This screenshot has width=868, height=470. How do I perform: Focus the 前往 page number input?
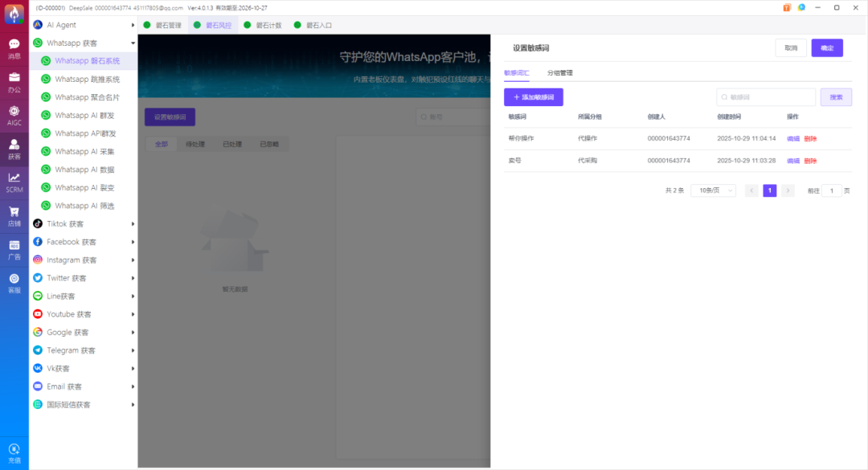coord(832,190)
